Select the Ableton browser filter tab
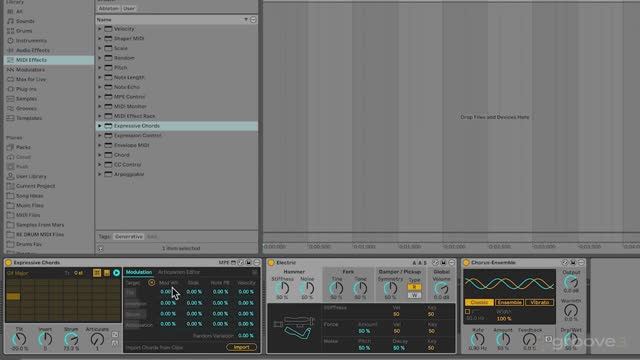The width and height of the screenshot is (640, 360). pos(109,8)
